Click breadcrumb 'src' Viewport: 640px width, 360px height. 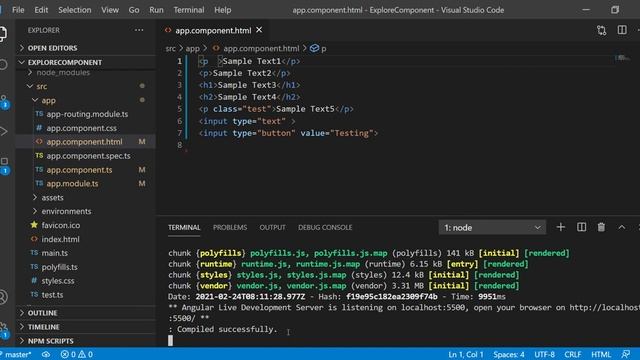(171, 49)
